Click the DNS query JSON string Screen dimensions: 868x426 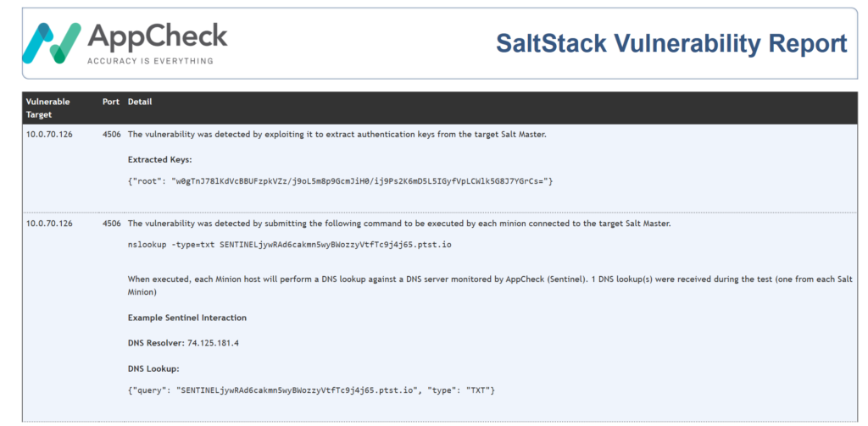311,390
